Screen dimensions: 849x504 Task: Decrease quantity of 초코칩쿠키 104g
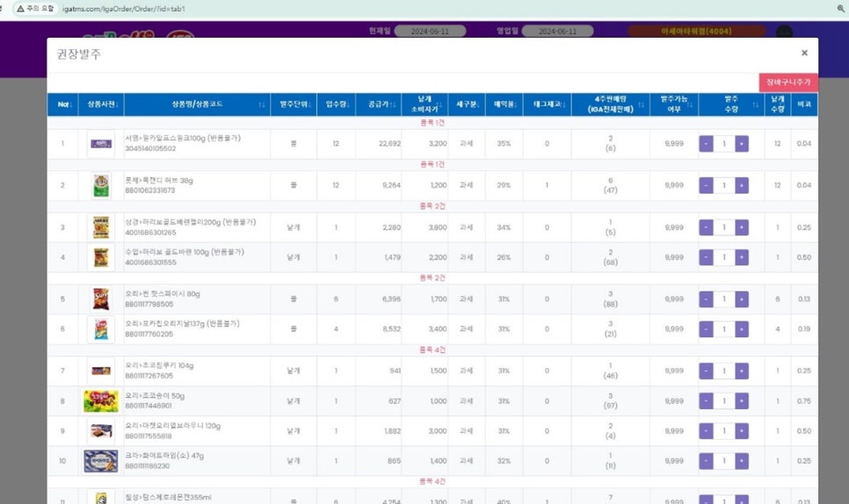[706, 371]
